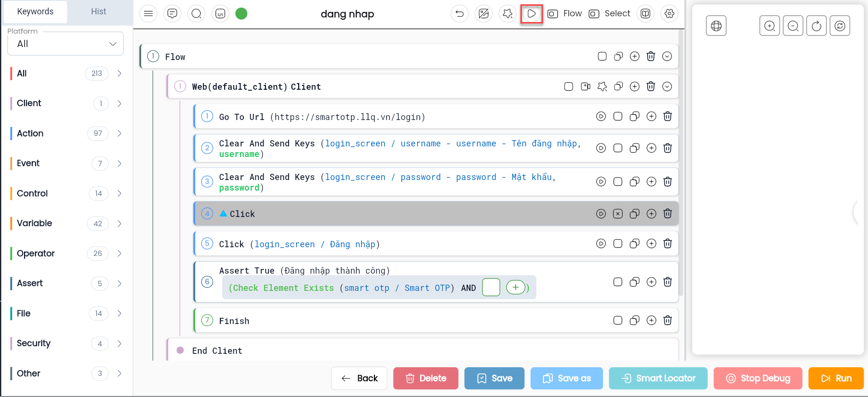Expand the Action keyword category
868x397 pixels.
tap(119, 133)
